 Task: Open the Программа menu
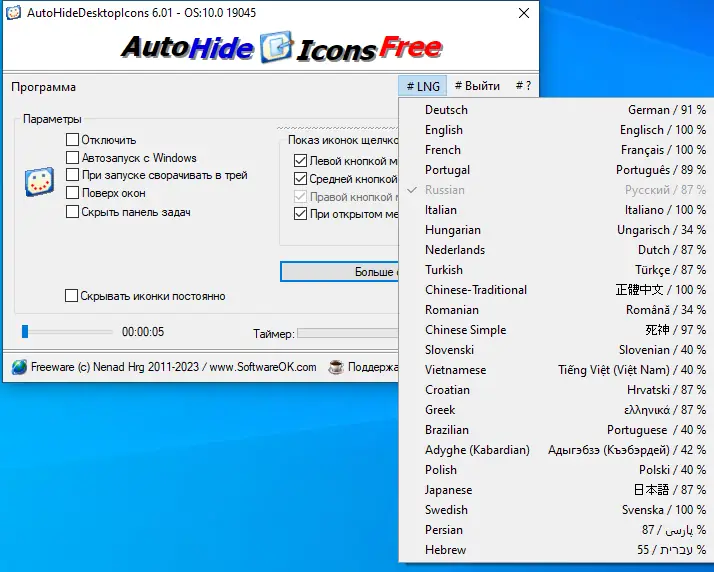point(44,87)
